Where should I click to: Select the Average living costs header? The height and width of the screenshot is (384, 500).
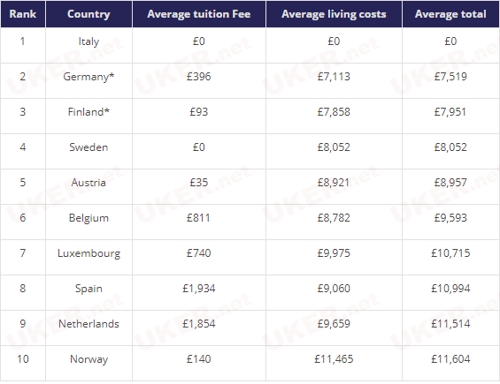tap(334, 14)
